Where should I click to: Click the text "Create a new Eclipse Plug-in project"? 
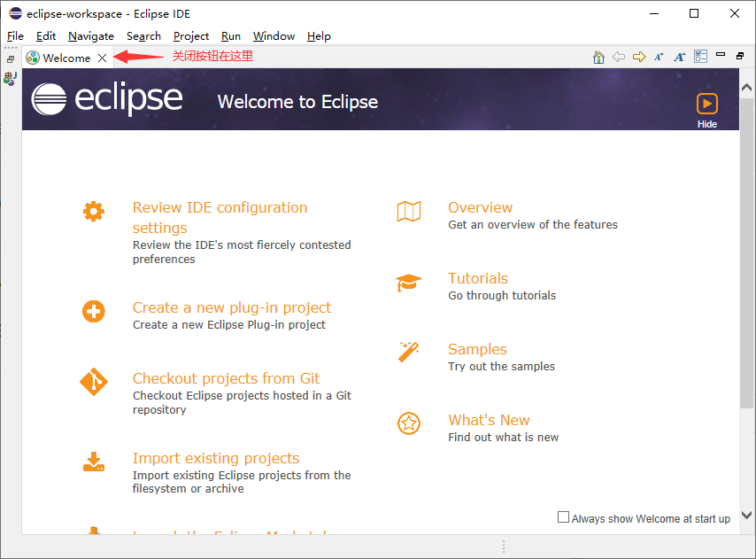[x=229, y=325]
